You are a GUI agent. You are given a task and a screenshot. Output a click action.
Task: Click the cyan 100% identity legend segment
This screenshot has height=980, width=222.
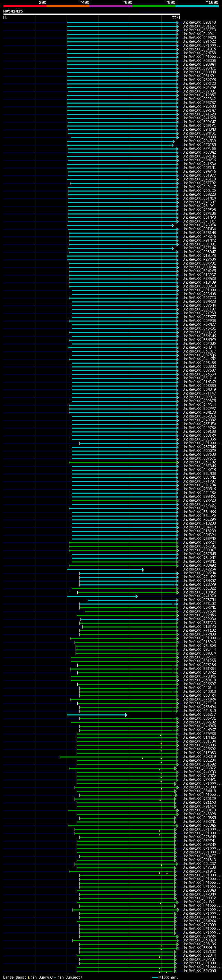tap(197, 6)
